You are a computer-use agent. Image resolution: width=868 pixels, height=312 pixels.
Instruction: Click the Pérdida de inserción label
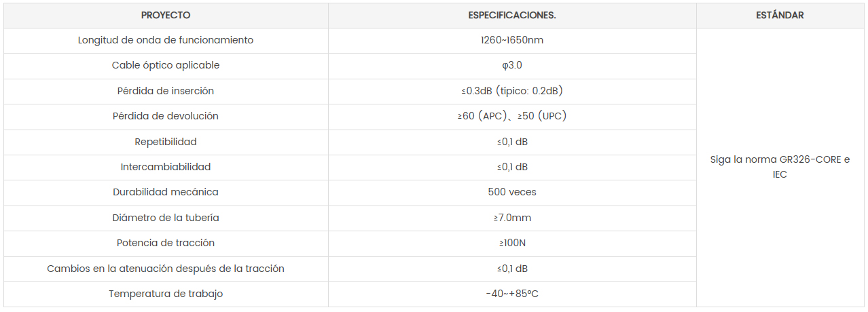(x=166, y=91)
